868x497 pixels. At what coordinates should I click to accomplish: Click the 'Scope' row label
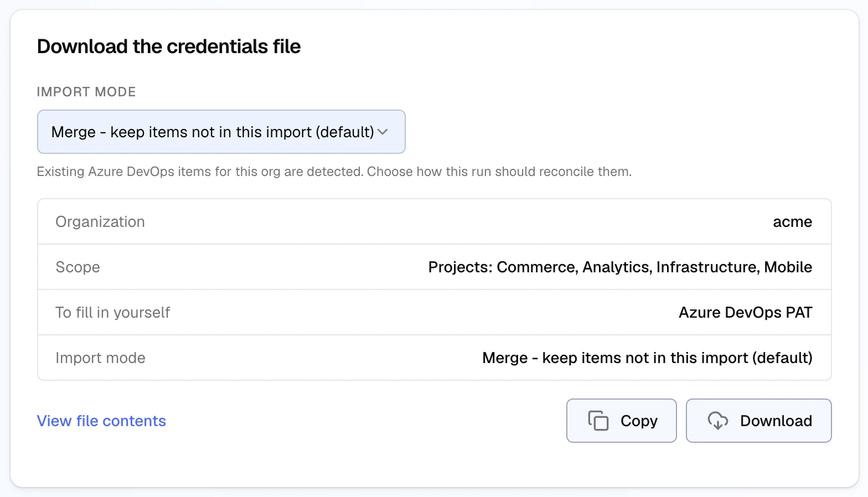click(78, 267)
